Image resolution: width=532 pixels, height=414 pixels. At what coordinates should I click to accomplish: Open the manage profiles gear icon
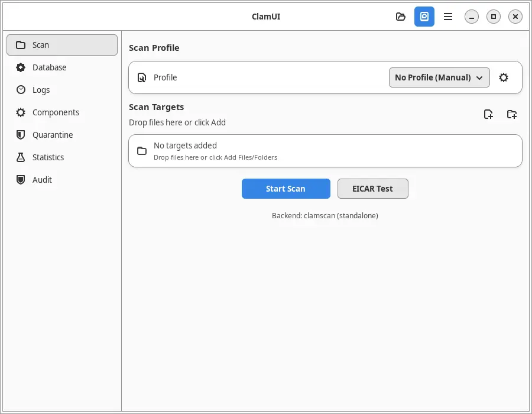pyautogui.click(x=504, y=77)
